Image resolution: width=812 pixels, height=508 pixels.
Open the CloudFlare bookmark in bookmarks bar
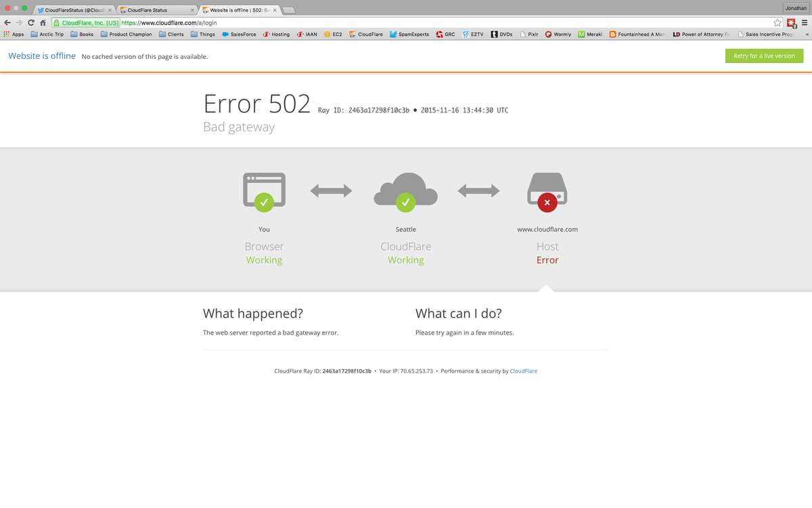[x=366, y=34]
